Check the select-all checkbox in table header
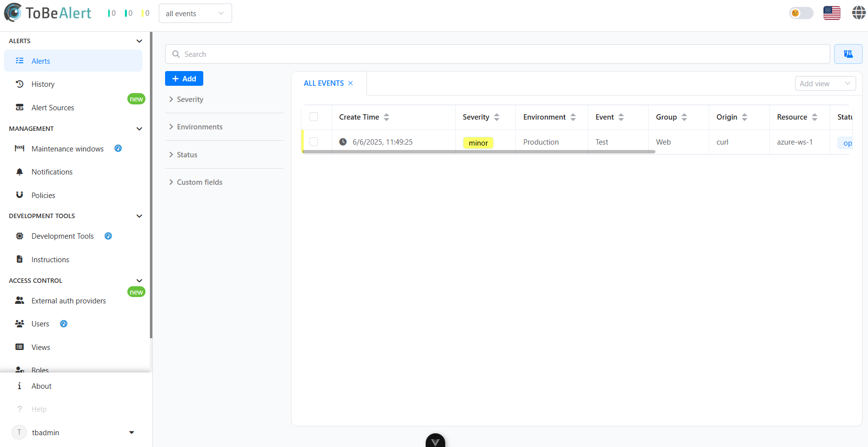This screenshot has height=447, width=868. (314, 117)
